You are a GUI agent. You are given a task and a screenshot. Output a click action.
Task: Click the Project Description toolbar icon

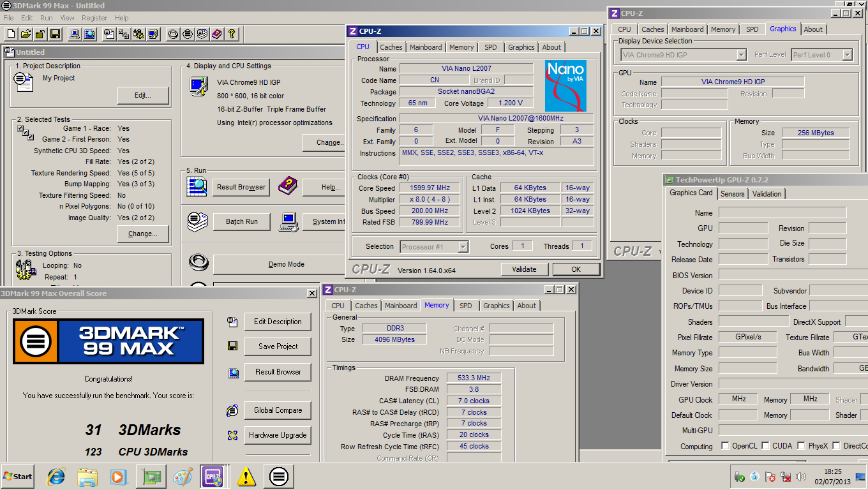[x=109, y=34]
